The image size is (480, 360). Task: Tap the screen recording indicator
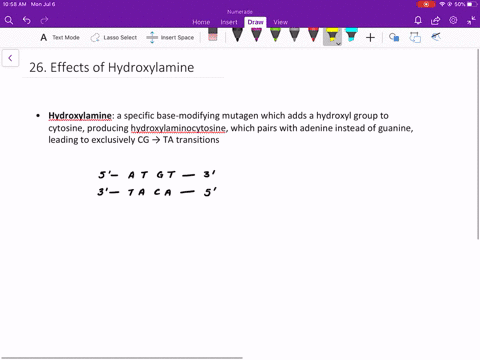click(x=426, y=4)
